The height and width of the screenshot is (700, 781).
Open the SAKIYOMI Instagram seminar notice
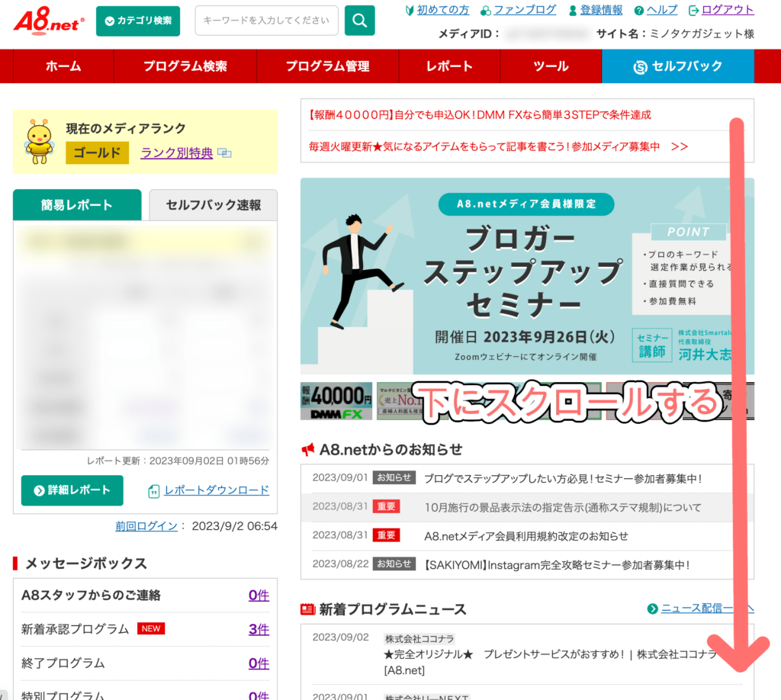[556, 565]
